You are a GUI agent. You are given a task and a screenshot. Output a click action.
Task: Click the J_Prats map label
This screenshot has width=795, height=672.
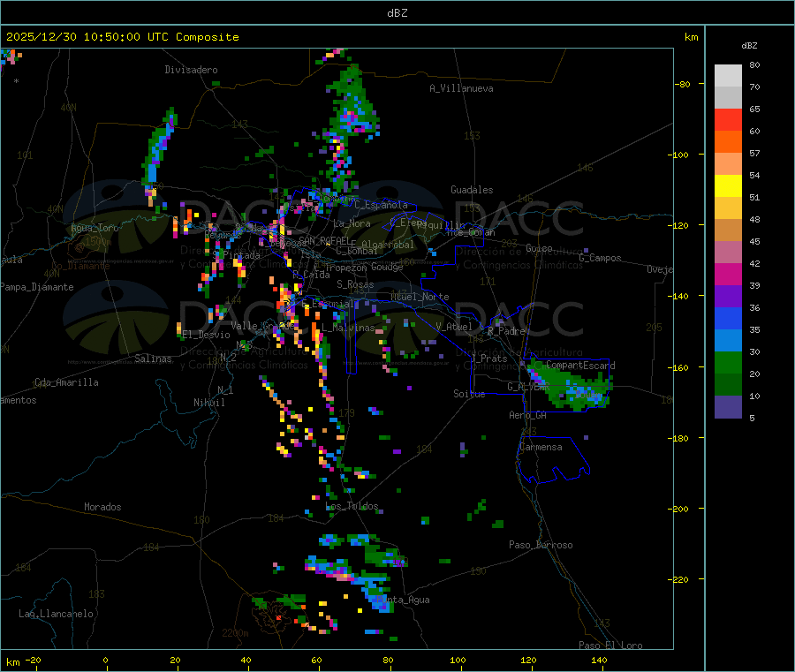click(x=488, y=359)
